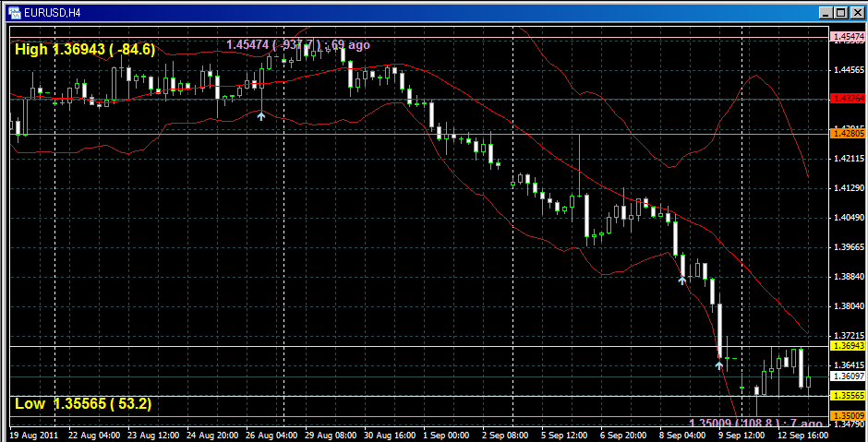This screenshot has height=442, width=868.
Task: Click the current price tag 1.36097
Action: tap(847, 376)
